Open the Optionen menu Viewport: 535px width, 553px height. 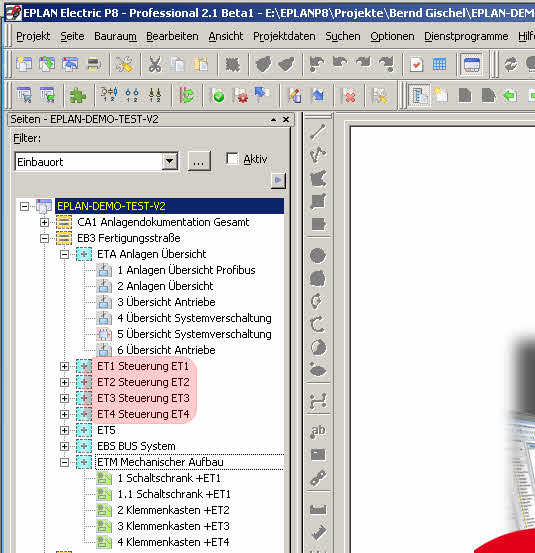click(x=392, y=36)
